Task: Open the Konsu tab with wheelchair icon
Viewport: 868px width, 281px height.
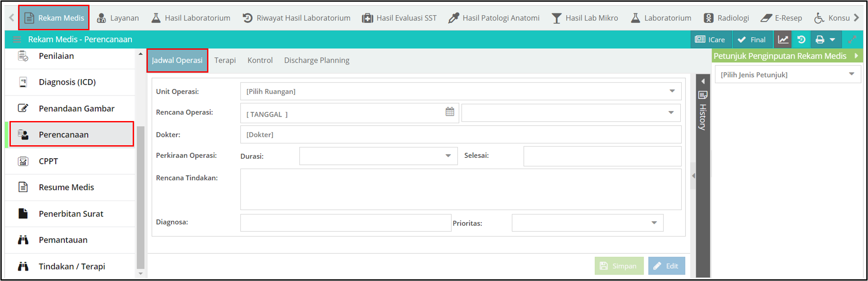Action: [832, 18]
